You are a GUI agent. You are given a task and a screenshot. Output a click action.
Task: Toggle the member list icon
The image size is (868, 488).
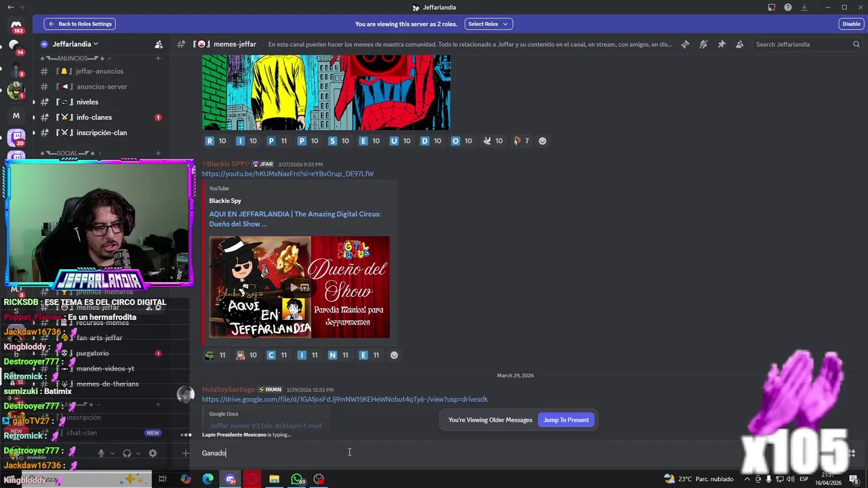(x=739, y=44)
